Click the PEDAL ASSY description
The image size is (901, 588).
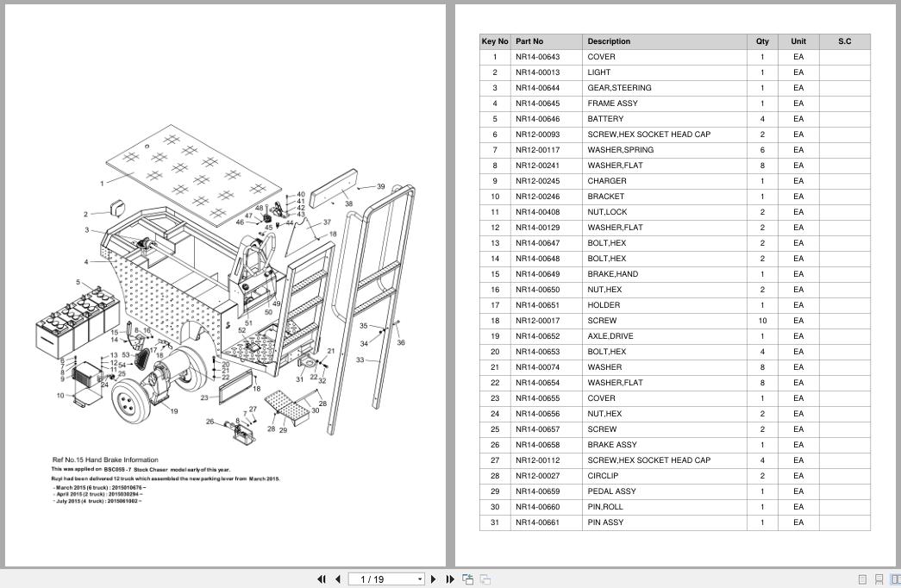pos(612,491)
